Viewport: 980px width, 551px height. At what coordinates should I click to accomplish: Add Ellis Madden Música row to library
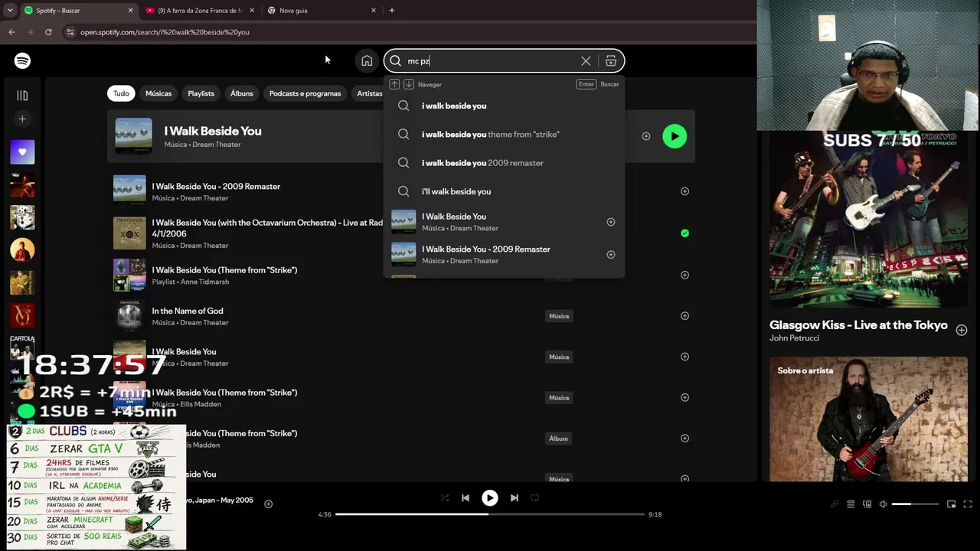pyautogui.click(x=684, y=397)
